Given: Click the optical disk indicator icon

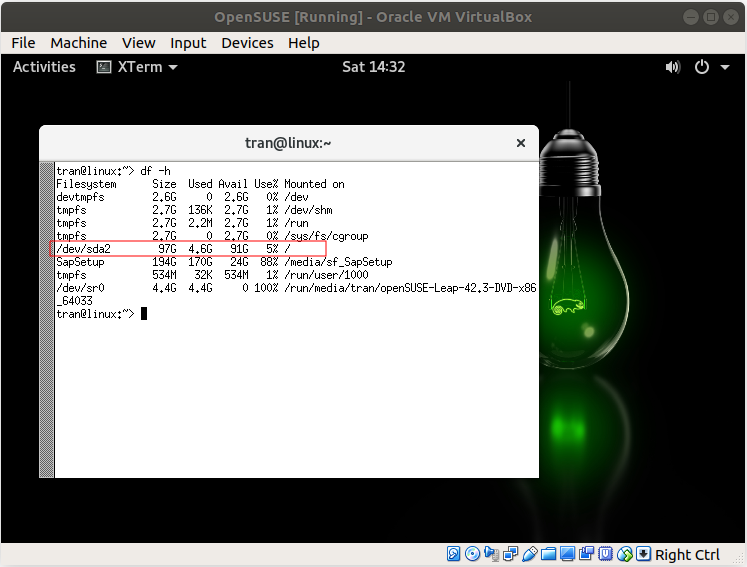Looking at the screenshot, I should (472, 554).
